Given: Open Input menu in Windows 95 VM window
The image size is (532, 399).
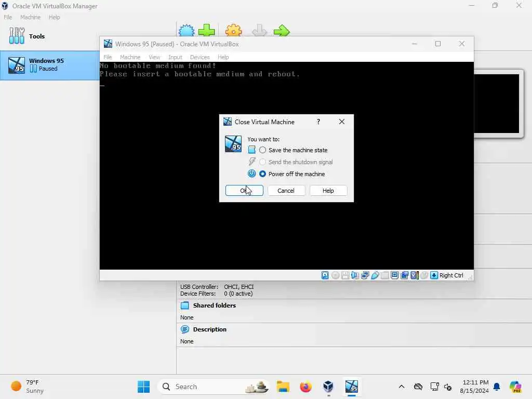Looking at the screenshot, I should click(x=175, y=57).
